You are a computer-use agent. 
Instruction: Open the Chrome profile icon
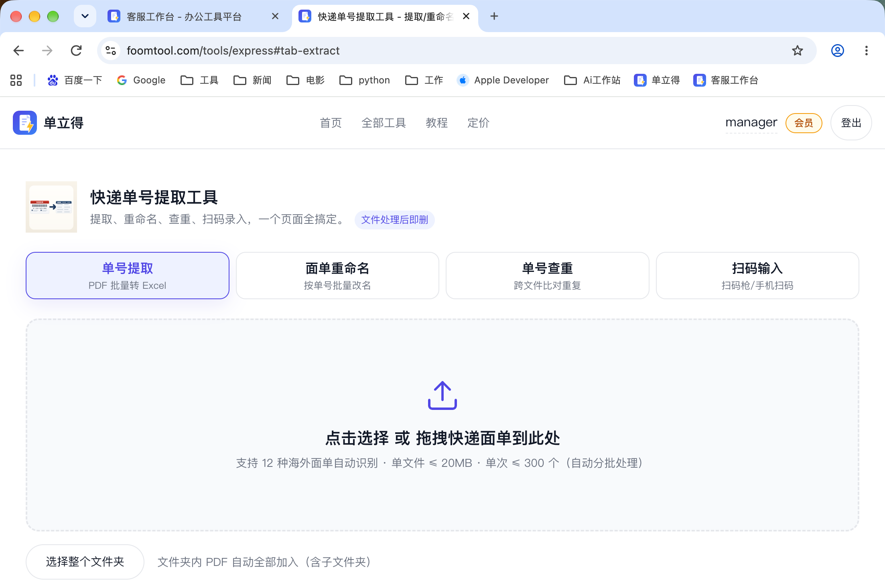tap(837, 51)
